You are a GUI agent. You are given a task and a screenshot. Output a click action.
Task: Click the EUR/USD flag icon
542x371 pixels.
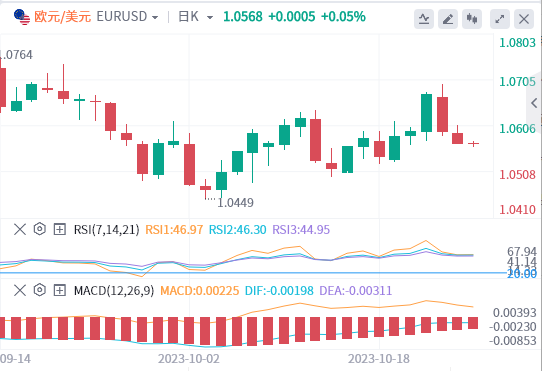click(22, 17)
